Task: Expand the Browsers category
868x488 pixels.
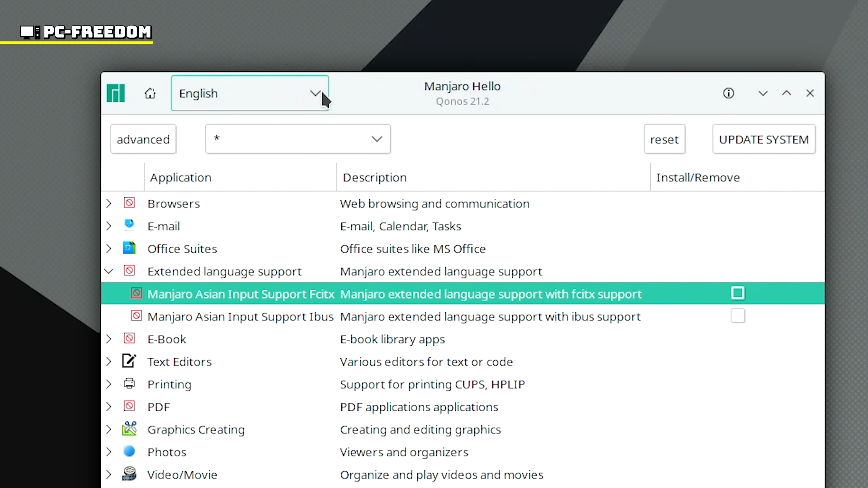Action: tap(108, 203)
